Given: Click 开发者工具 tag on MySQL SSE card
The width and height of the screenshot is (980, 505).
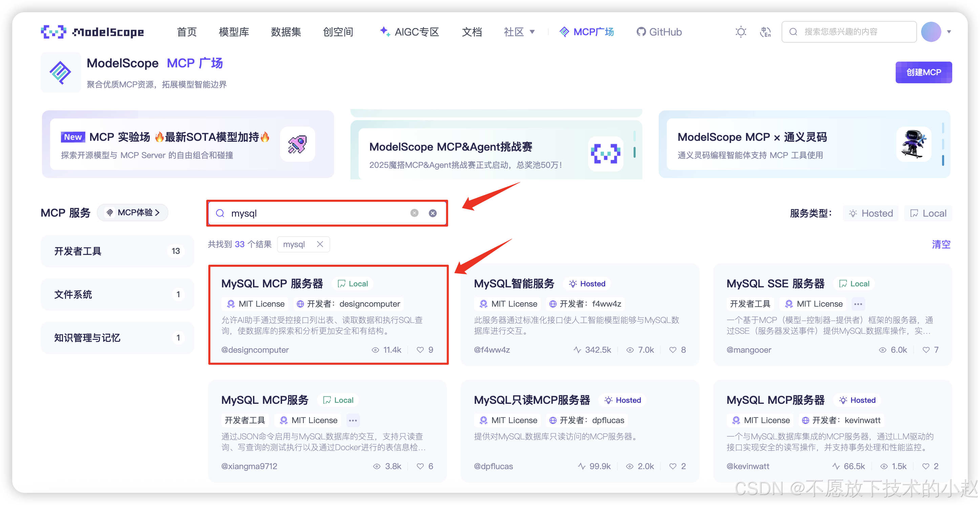Looking at the screenshot, I should click(x=750, y=304).
